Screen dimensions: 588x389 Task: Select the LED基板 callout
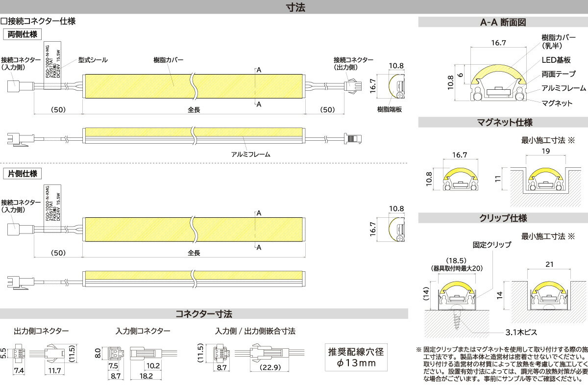click(x=556, y=60)
